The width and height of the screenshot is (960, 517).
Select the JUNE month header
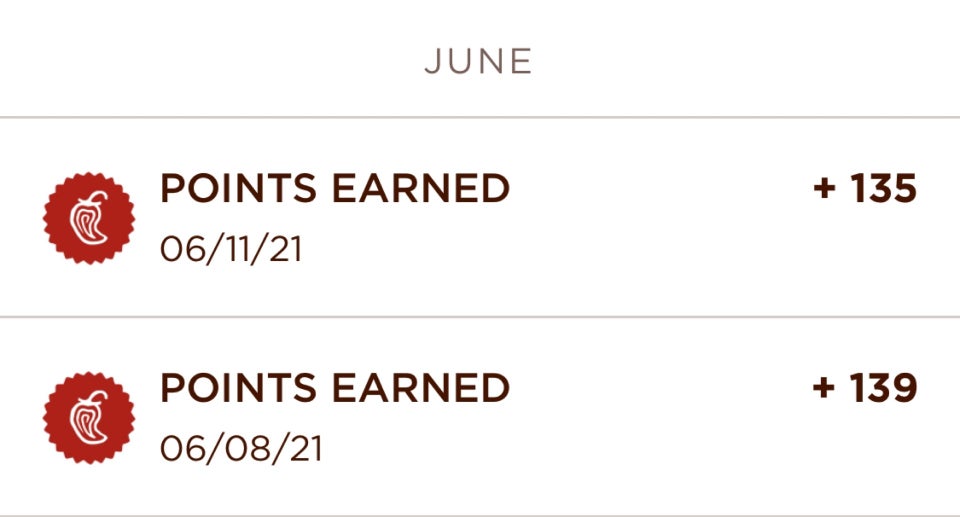[x=478, y=62]
